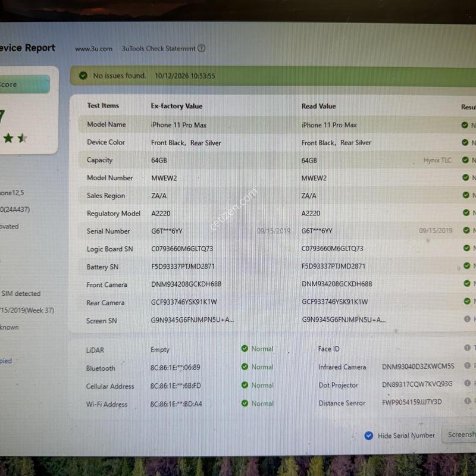Click the grey info icon for Distance Sensor
Viewport: 476px width, 476px height.
click(x=468, y=401)
